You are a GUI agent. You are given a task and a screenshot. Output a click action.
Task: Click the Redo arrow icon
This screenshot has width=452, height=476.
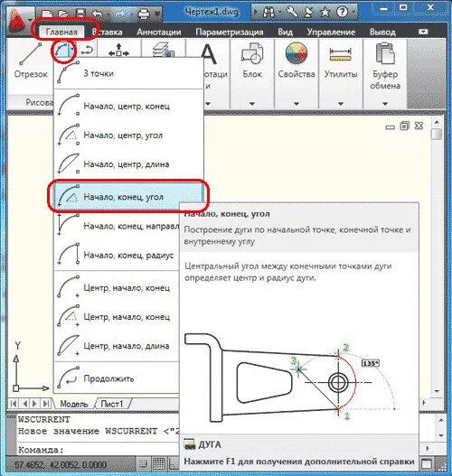pyautogui.click(x=119, y=14)
